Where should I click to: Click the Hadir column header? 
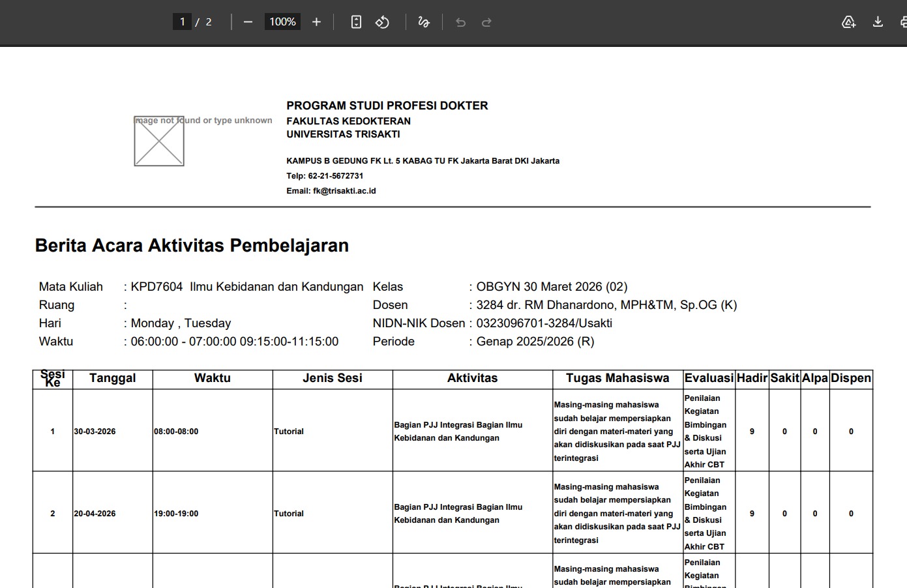[752, 378]
